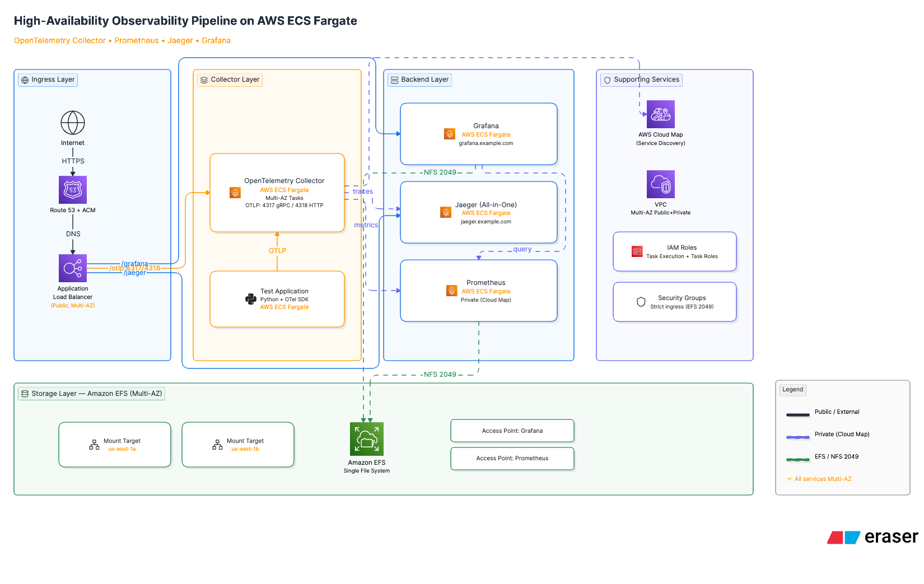
Task: Click the IAM Roles red icon
Action: coord(637,251)
